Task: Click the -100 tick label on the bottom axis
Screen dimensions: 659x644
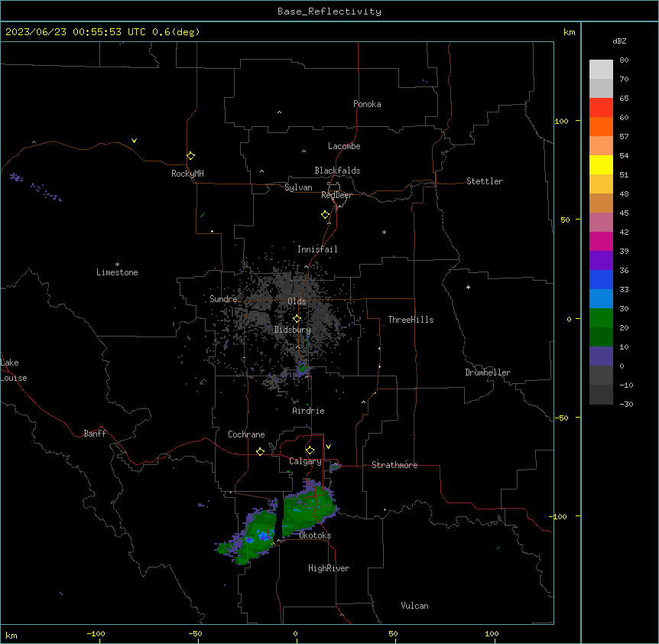Action: [x=96, y=633]
